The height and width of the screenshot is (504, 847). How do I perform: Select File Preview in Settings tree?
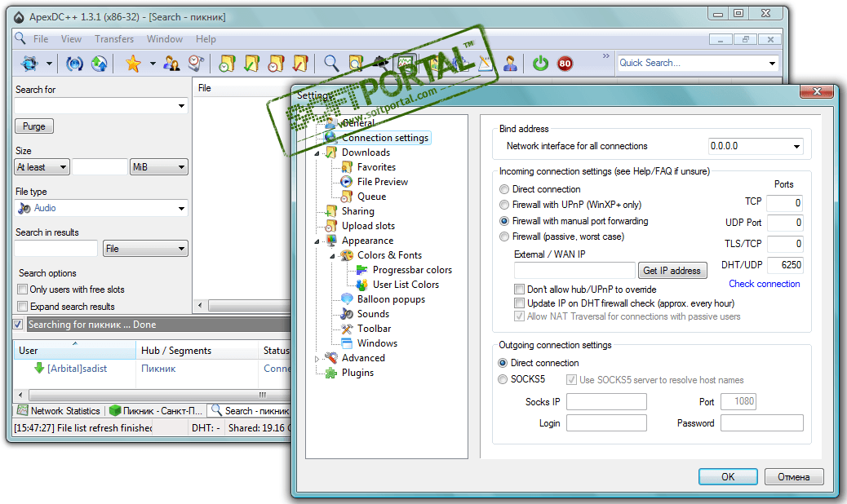[383, 182]
